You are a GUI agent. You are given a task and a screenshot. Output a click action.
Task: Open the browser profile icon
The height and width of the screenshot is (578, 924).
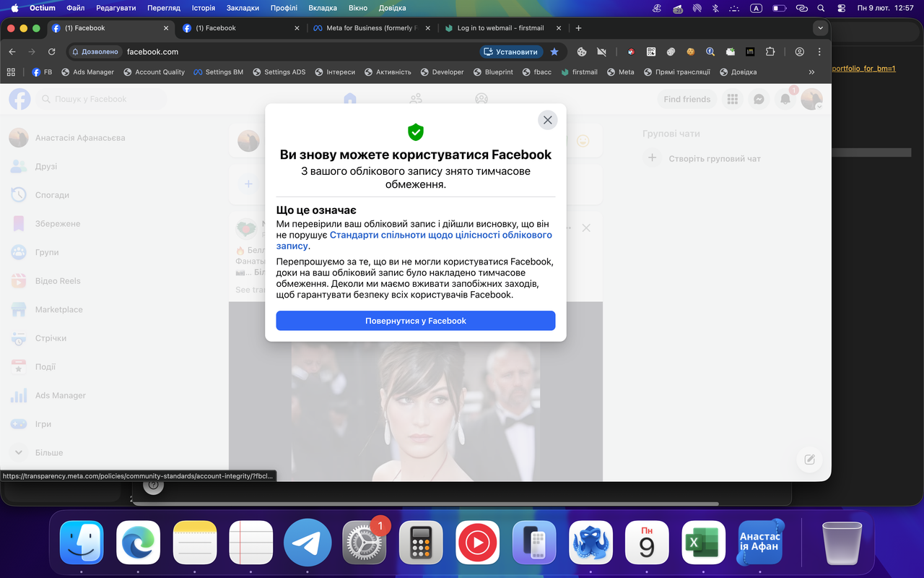pyautogui.click(x=800, y=52)
